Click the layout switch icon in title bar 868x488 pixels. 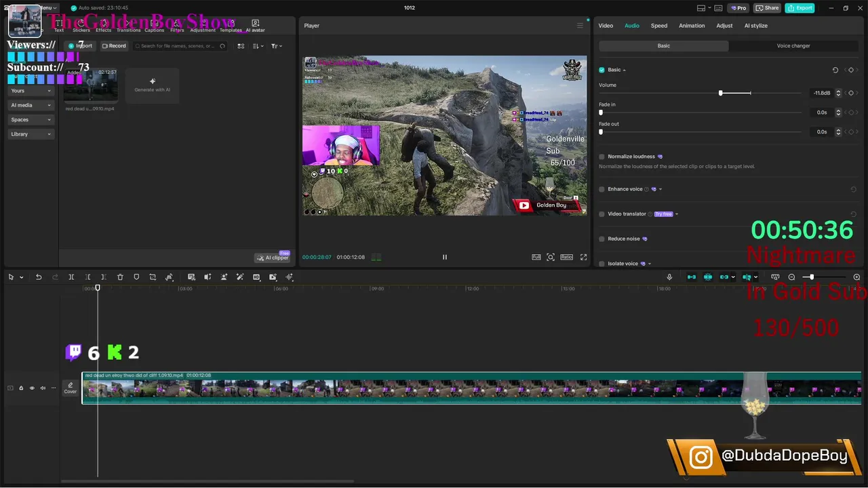[x=701, y=8]
